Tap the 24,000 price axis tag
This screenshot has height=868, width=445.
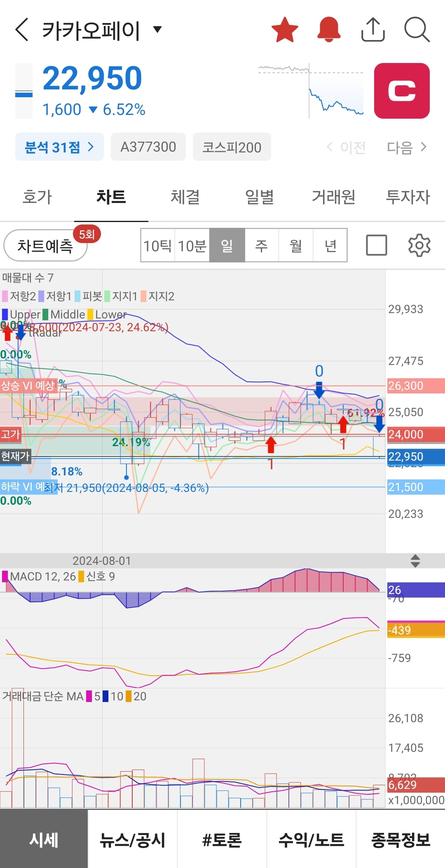pyautogui.click(x=416, y=434)
